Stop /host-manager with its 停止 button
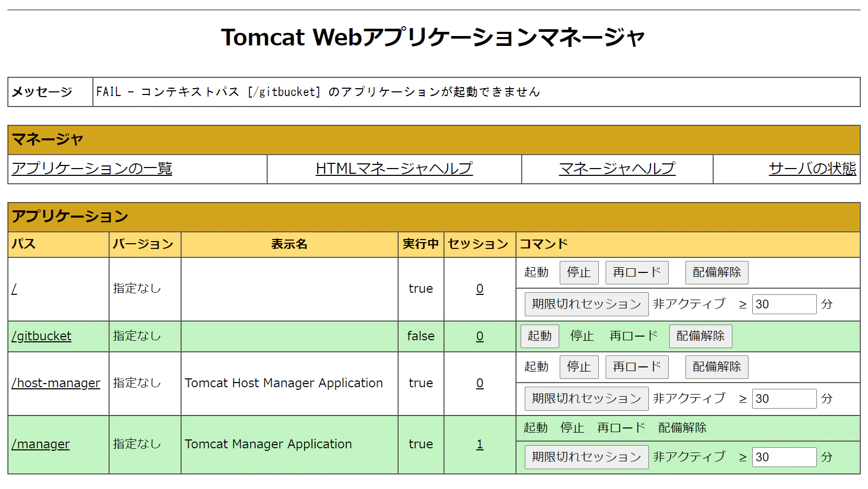Image resolution: width=868 pixels, height=489 pixels. pos(578,366)
